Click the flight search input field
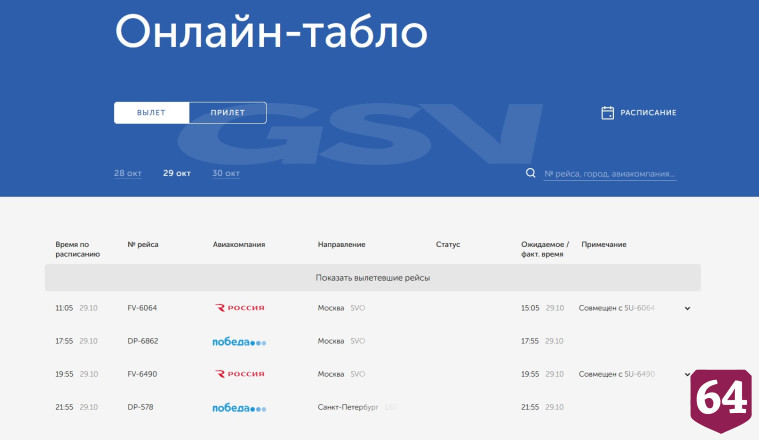The image size is (759, 440). [610, 174]
